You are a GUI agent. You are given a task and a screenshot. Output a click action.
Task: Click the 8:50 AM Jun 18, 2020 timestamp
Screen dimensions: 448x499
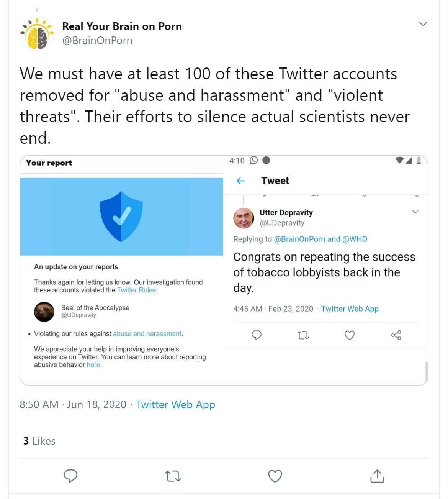[73, 404]
